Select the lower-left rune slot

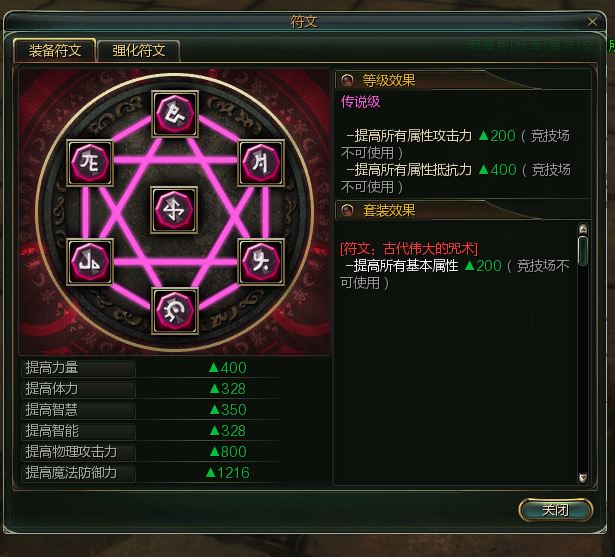[90, 262]
